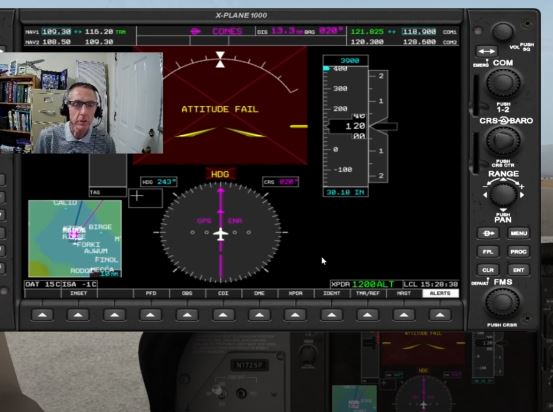Click the amber HDG failure flag
Image resolution: width=553 pixels, height=412 pixels.
pos(220,174)
